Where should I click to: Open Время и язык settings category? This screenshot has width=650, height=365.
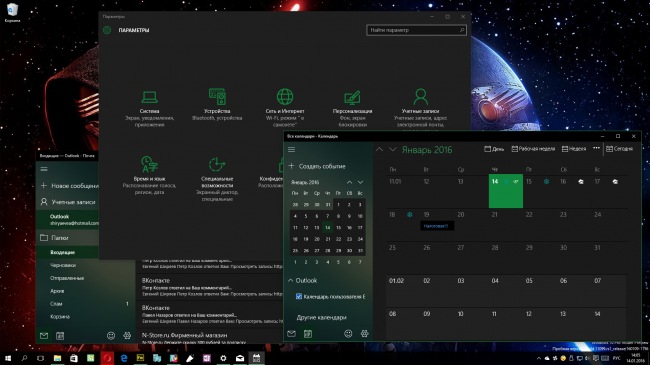click(x=149, y=175)
